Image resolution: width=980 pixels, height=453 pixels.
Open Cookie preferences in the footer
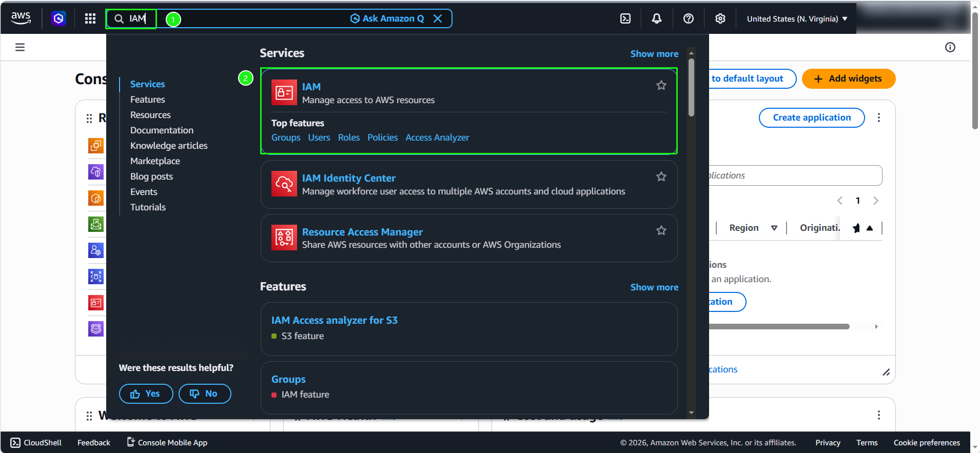[x=927, y=442]
